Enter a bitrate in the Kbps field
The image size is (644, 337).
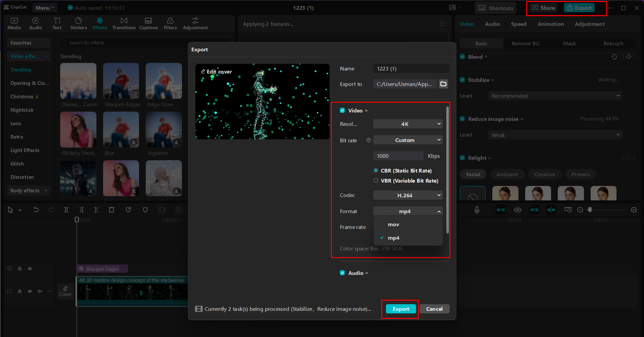[398, 156]
